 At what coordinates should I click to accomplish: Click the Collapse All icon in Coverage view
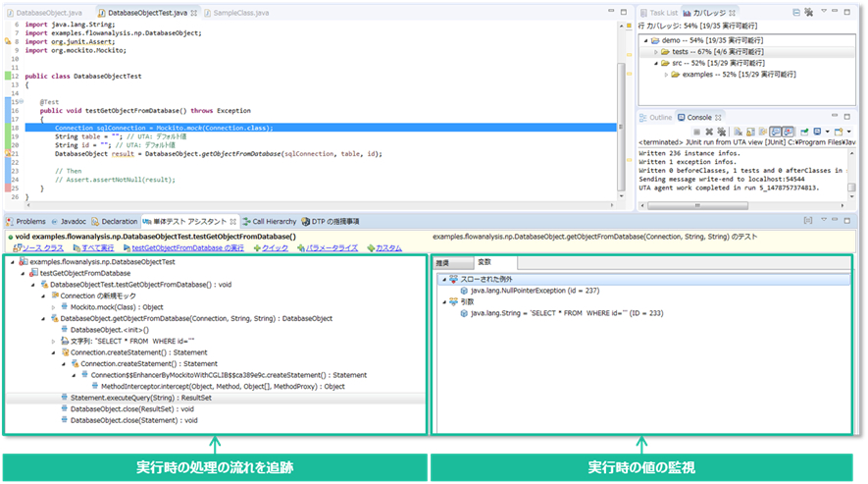coord(796,12)
